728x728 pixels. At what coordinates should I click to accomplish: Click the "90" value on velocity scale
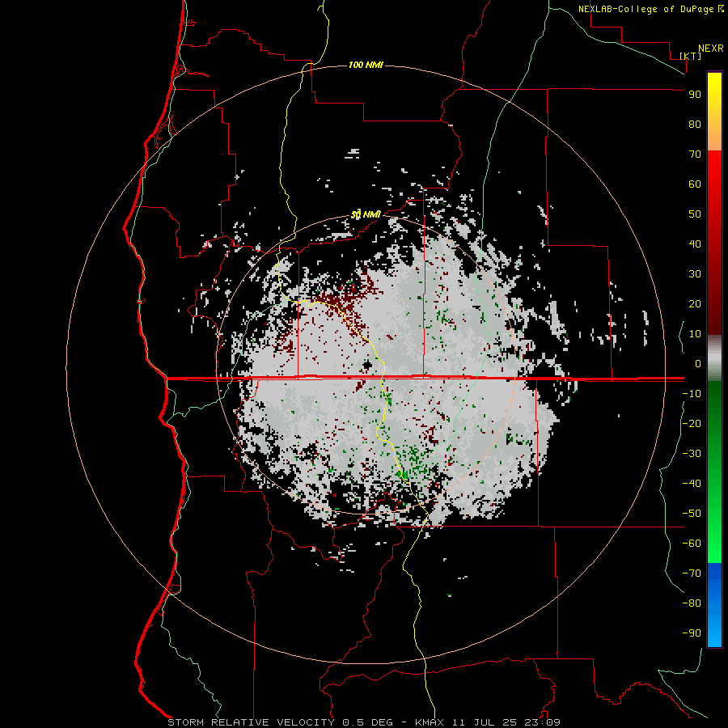click(695, 95)
